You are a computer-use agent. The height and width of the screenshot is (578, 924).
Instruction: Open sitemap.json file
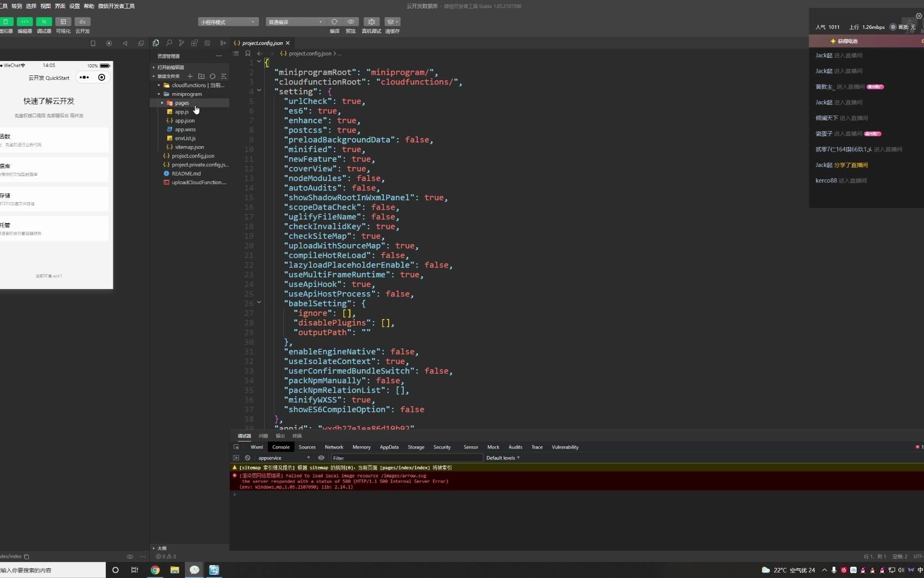(189, 147)
